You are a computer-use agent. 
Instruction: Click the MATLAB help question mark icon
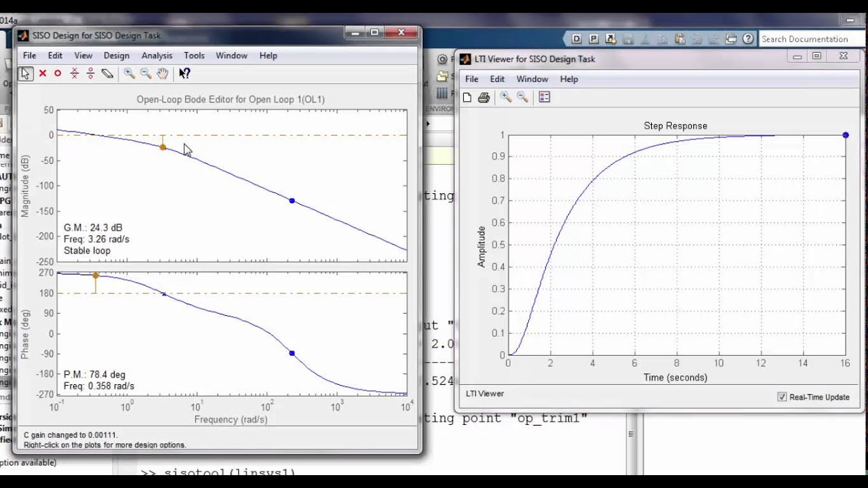pyautogui.click(x=748, y=39)
